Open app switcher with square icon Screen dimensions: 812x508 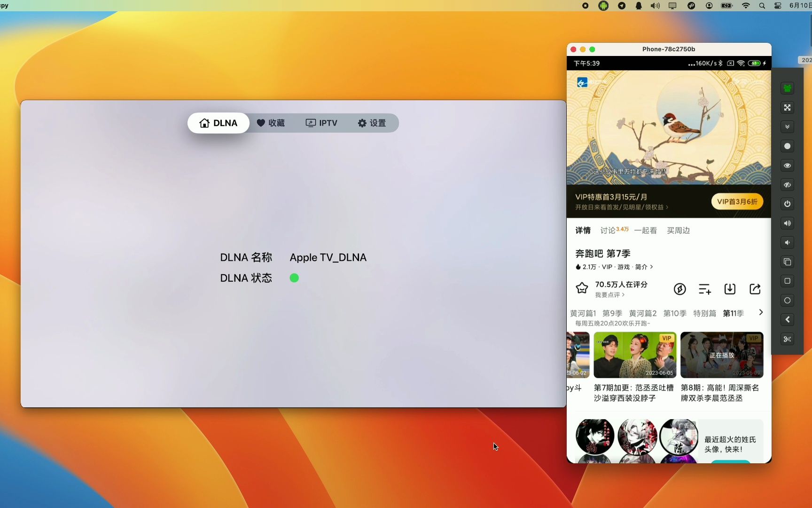pos(787,281)
